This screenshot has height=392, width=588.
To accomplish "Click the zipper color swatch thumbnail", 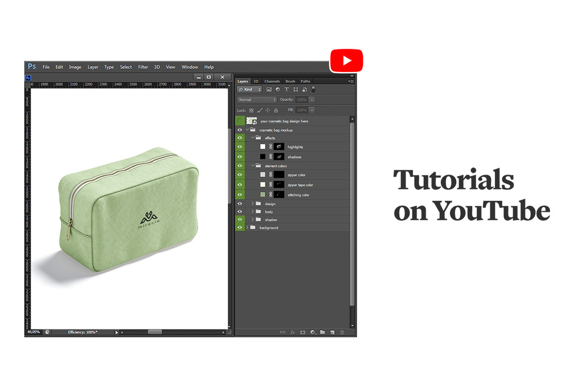I will pyautogui.click(x=262, y=175).
